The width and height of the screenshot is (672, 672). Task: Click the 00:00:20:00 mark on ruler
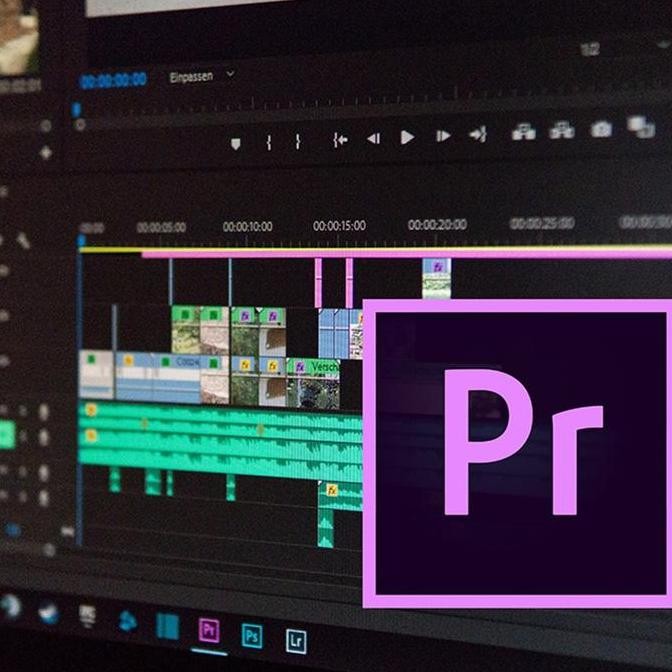(x=437, y=224)
